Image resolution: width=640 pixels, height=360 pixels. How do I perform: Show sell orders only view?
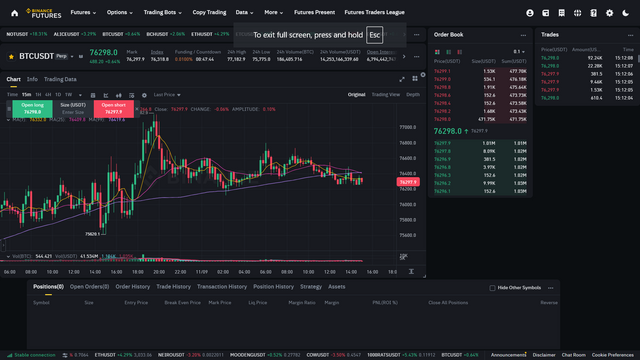460,52
